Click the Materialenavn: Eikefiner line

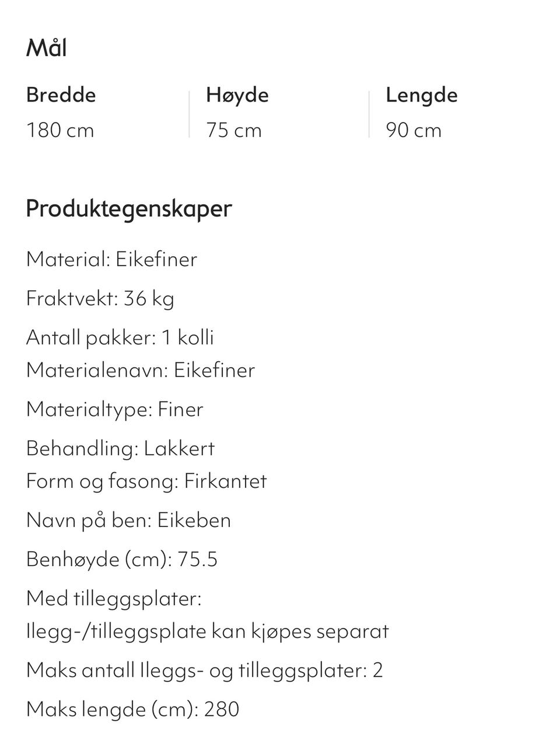(141, 370)
